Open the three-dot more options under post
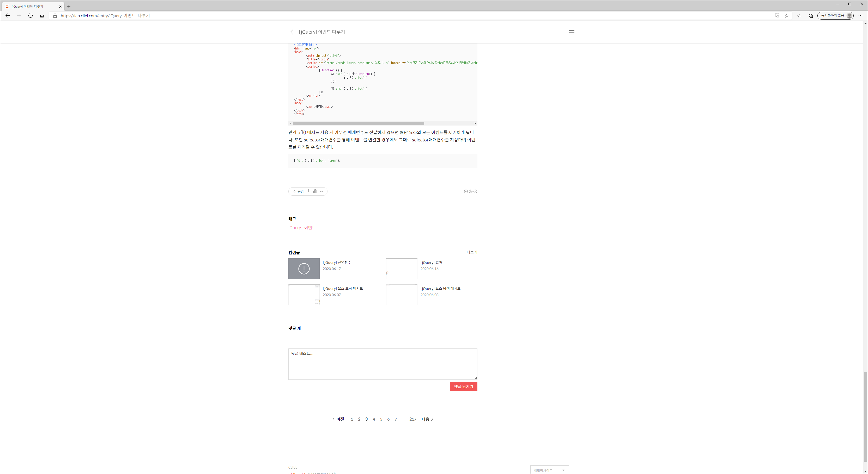Image resolution: width=868 pixels, height=474 pixels. (x=321, y=191)
